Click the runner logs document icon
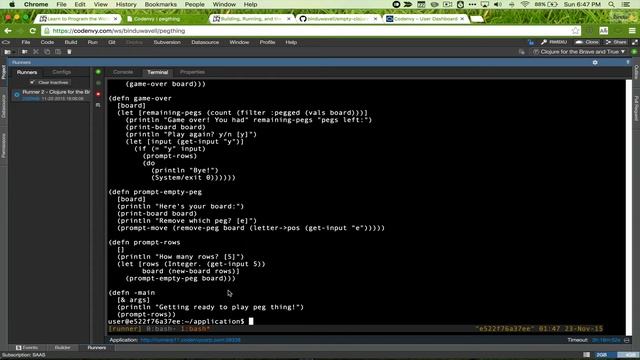Image resolution: width=640 pixels, height=360 pixels. click(x=98, y=105)
